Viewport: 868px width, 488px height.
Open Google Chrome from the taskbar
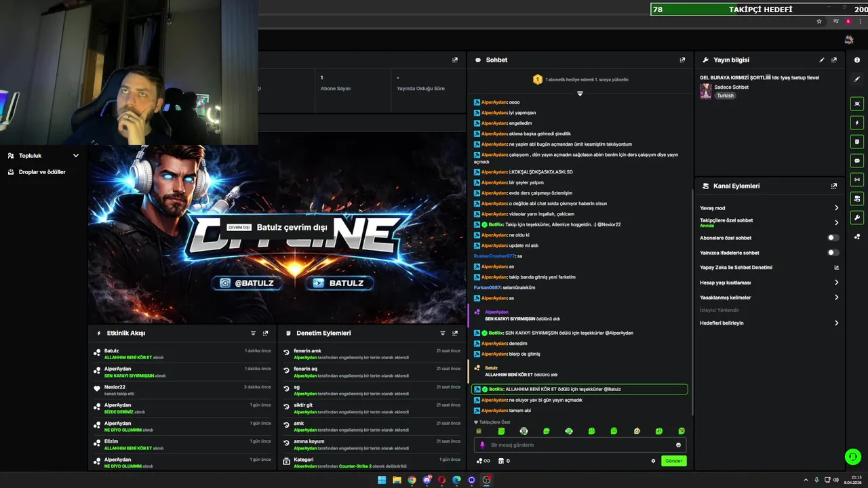pyautogui.click(x=412, y=480)
